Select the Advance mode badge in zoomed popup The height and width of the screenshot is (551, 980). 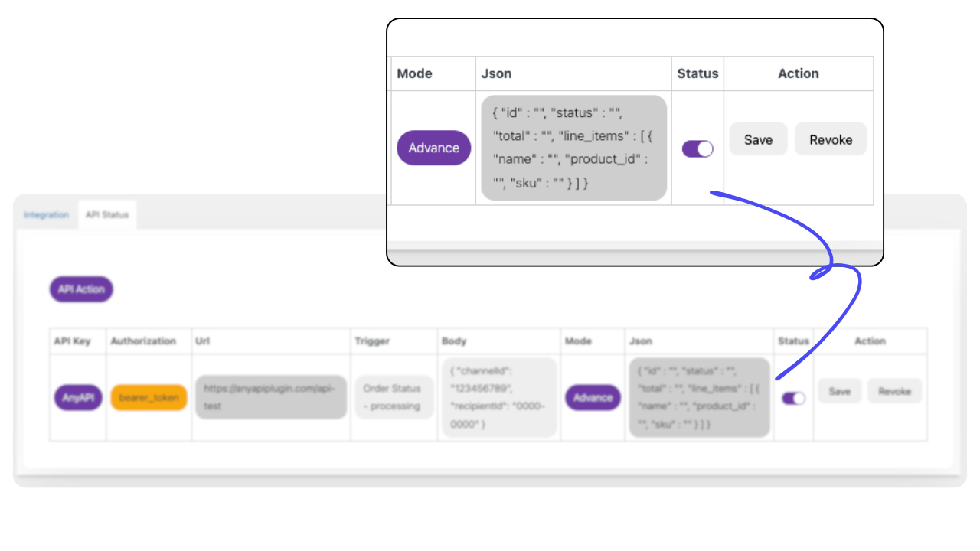(433, 148)
